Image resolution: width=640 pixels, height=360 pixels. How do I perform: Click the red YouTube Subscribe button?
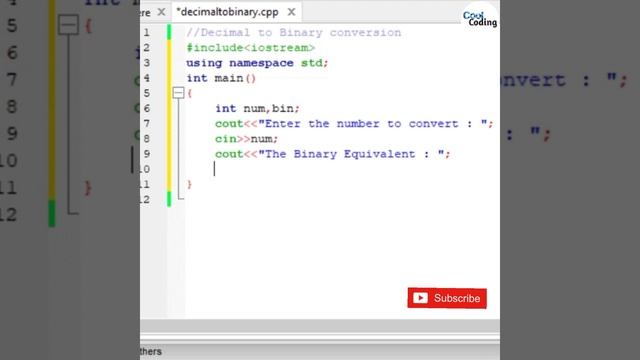447,298
